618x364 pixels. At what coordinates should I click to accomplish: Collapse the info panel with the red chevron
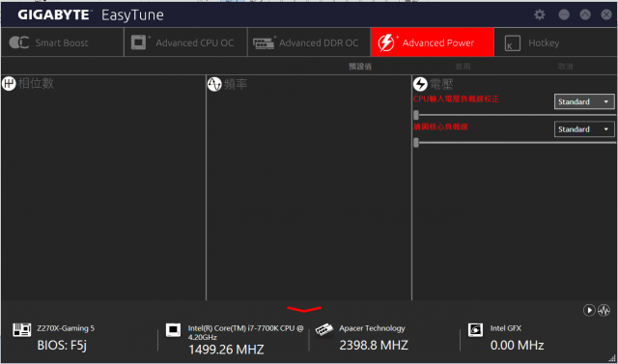tap(304, 309)
